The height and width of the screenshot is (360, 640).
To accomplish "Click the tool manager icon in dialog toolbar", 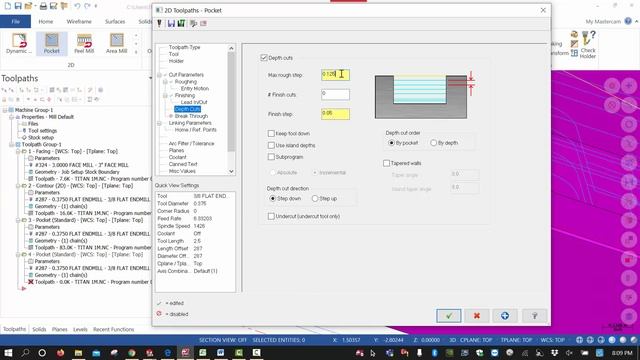I will pos(160,23).
